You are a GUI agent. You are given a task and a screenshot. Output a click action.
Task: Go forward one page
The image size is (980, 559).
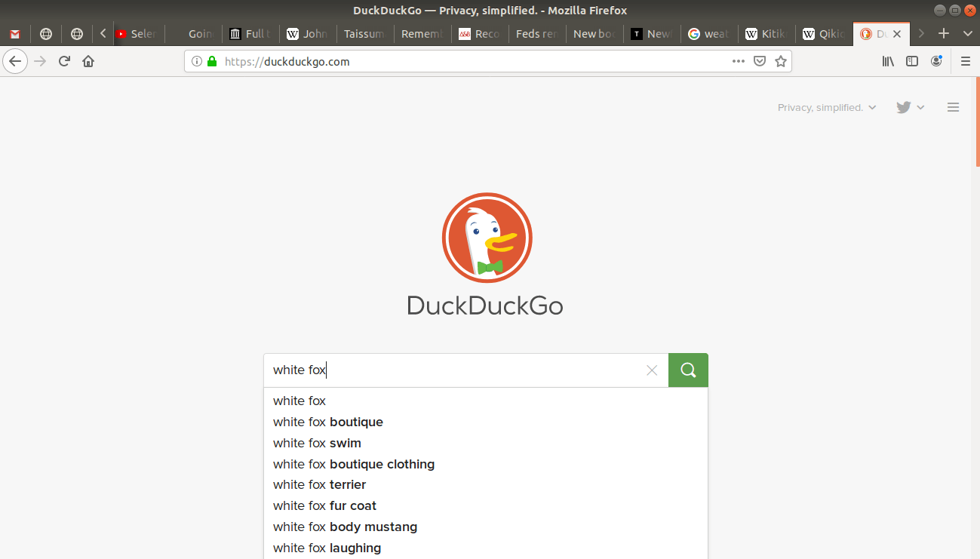pyautogui.click(x=40, y=61)
